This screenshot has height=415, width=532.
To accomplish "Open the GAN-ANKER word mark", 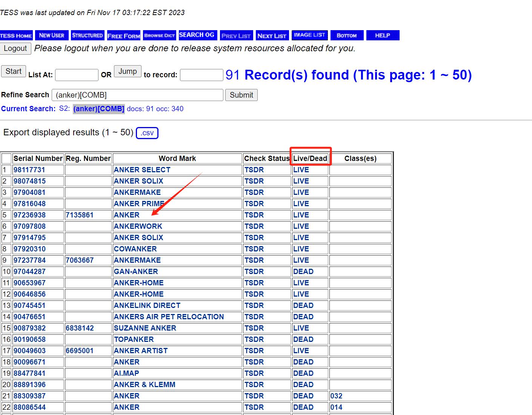I will pyautogui.click(x=136, y=272).
